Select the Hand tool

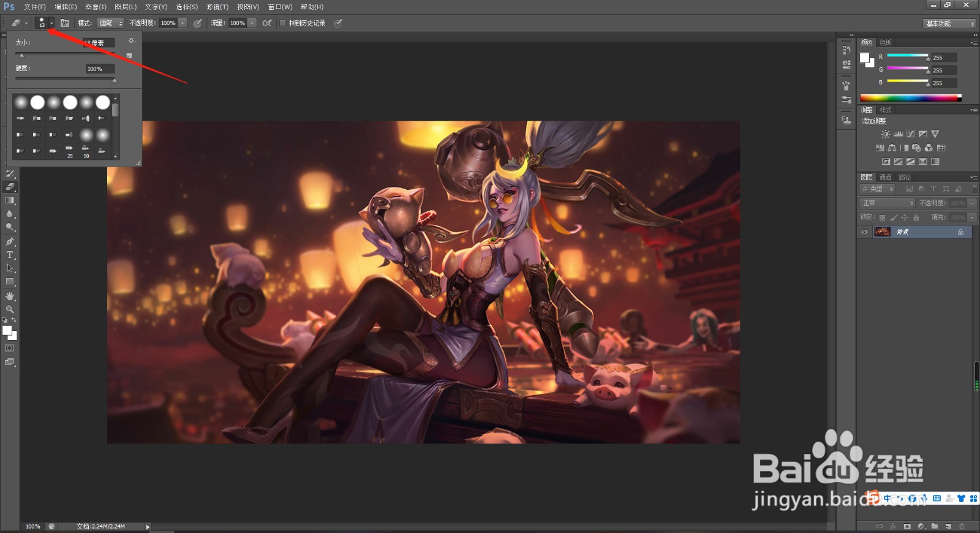[10, 296]
